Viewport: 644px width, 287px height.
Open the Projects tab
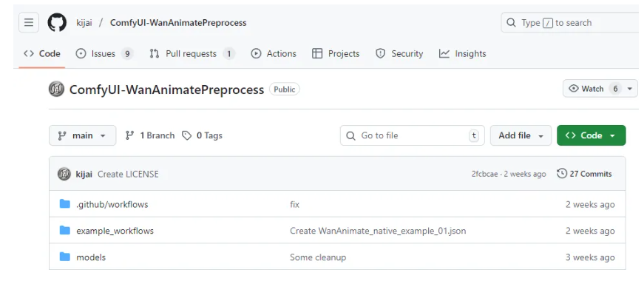pyautogui.click(x=336, y=54)
